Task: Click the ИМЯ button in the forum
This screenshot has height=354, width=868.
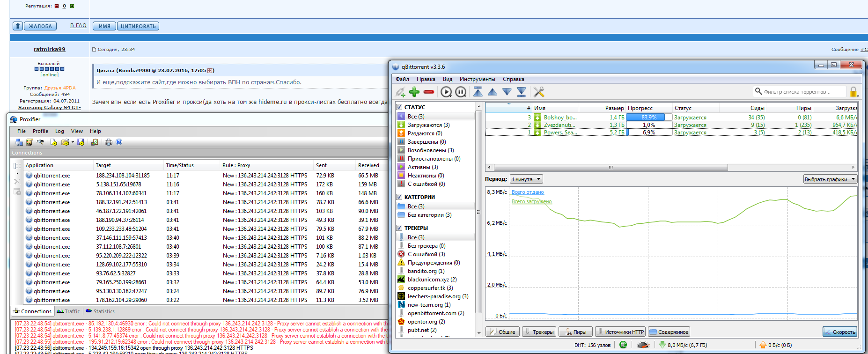Action: (x=104, y=26)
